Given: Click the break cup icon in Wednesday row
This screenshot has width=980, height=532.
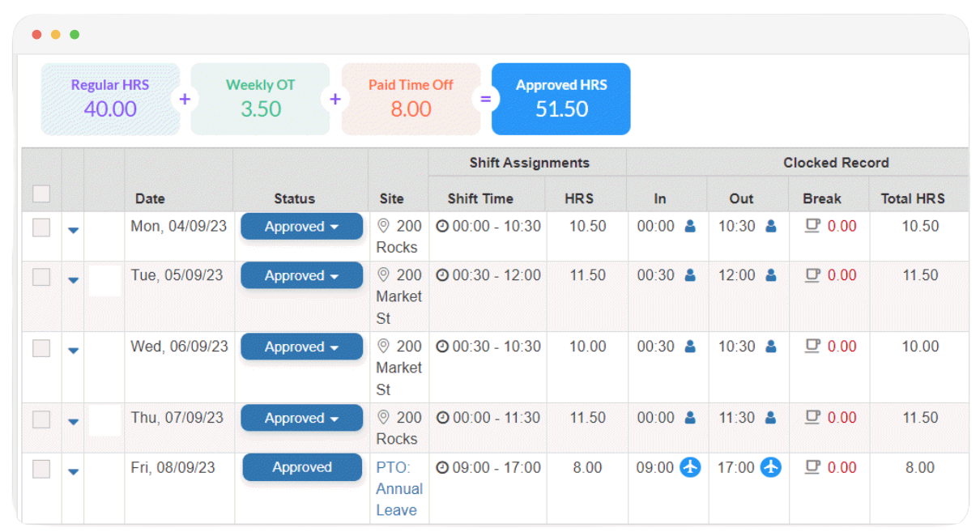Looking at the screenshot, I should click(812, 347).
